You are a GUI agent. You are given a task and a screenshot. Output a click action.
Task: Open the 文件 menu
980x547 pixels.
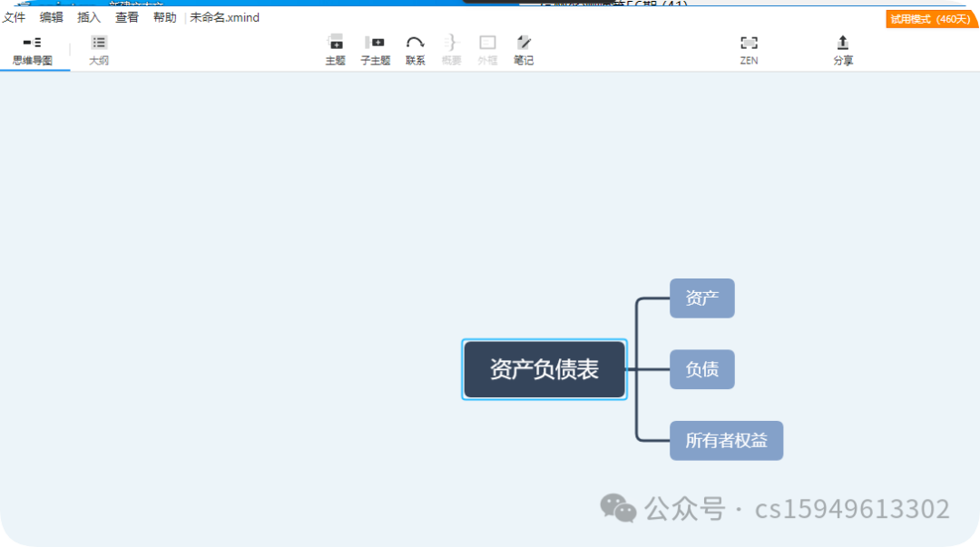pyautogui.click(x=14, y=17)
